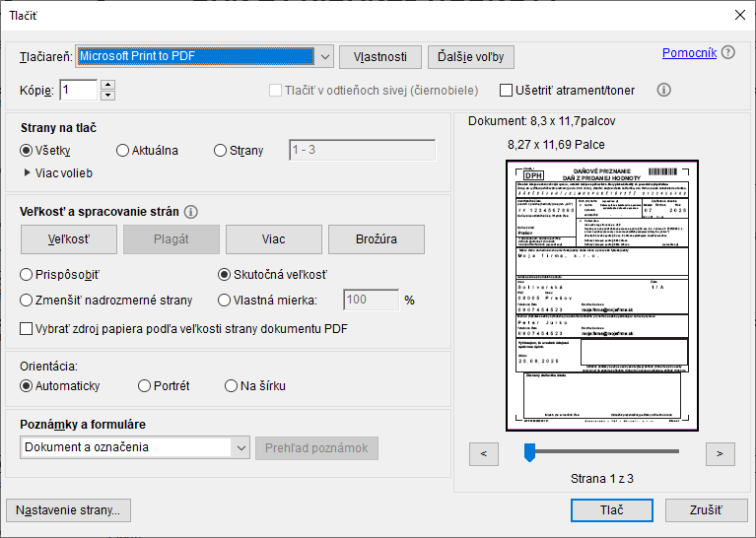Image resolution: width=756 pixels, height=538 pixels.
Task: Click info icon beside Veľkosť a spracovanie strán
Action: [191, 211]
